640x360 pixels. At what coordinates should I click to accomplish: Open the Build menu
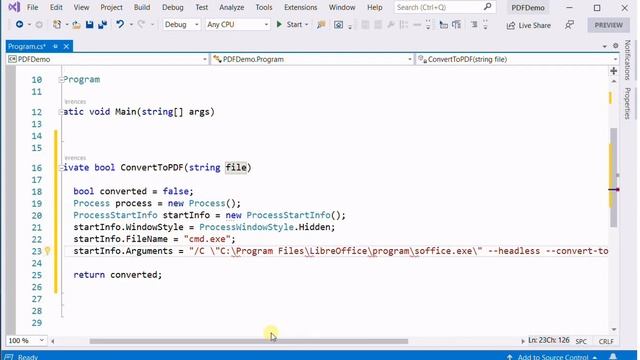(142, 7)
